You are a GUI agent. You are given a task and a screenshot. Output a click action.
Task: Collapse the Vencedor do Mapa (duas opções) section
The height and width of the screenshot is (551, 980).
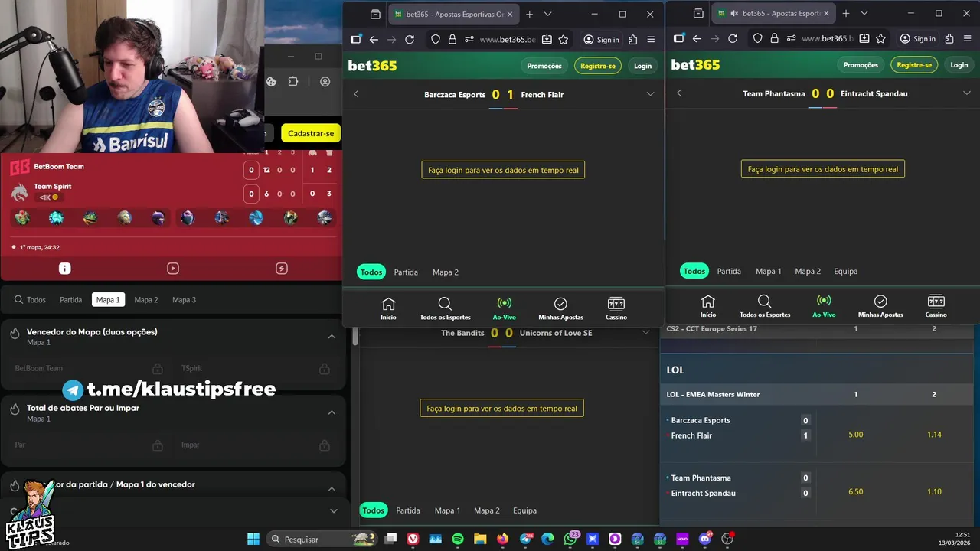click(332, 337)
